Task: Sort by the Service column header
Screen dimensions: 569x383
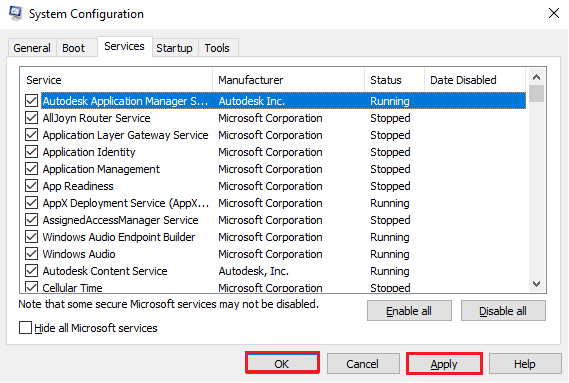Action: coord(117,80)
